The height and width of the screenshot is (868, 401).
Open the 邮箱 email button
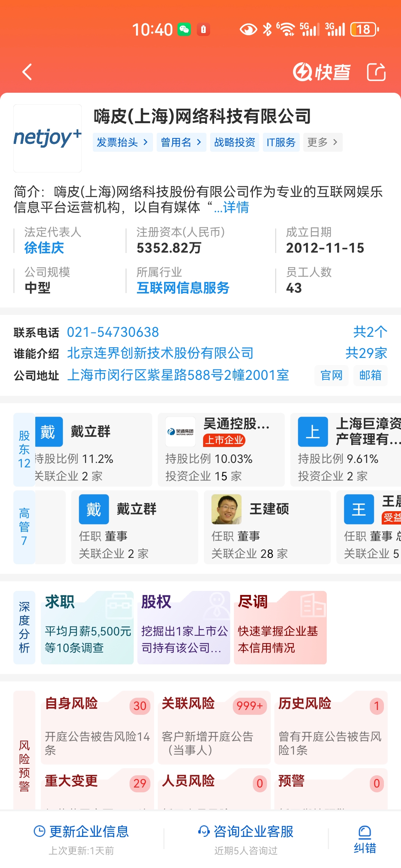pyautogui.click(x=371, y=375)
